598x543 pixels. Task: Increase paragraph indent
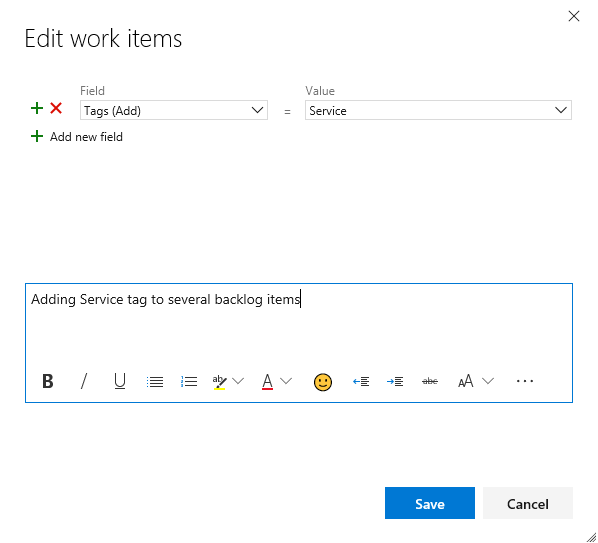point(395,381)
